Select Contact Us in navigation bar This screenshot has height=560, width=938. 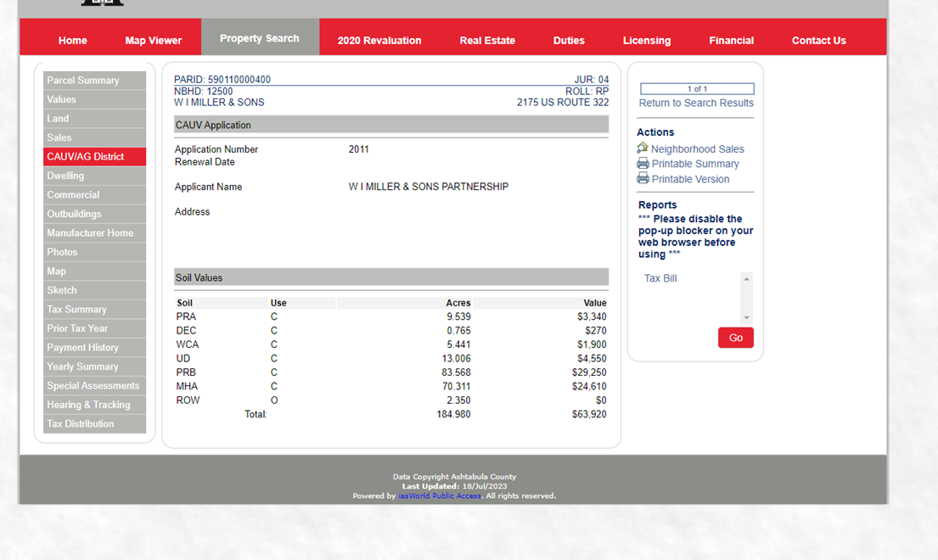[818, 40]
